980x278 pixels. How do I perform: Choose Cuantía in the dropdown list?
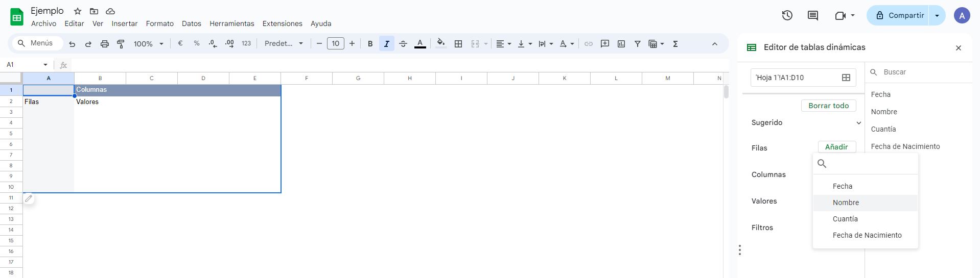click(x=866, y=219)
